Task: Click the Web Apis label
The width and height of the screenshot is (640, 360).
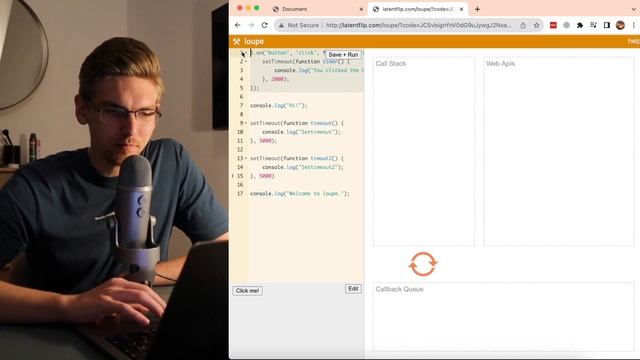Action: (500, 64)
